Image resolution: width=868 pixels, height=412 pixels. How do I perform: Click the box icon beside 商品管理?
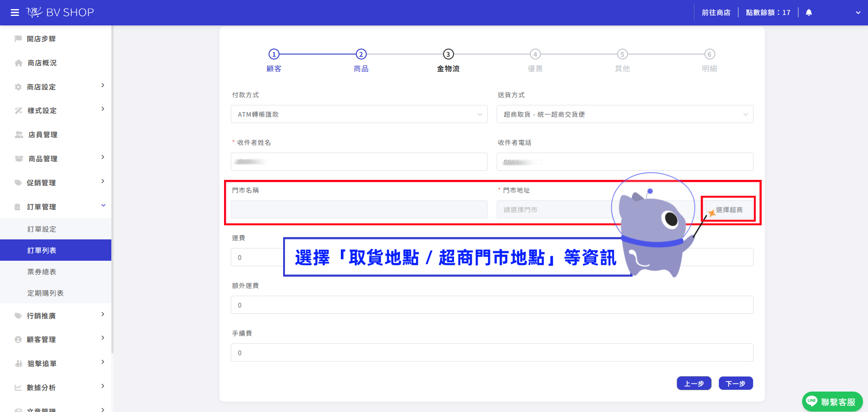pos(19,159)
